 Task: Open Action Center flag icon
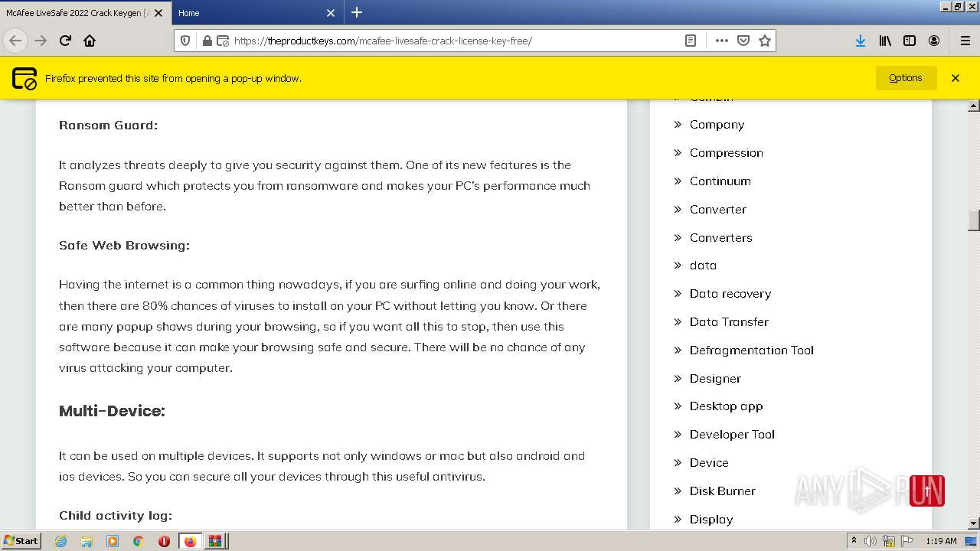[x=906, y=541]
